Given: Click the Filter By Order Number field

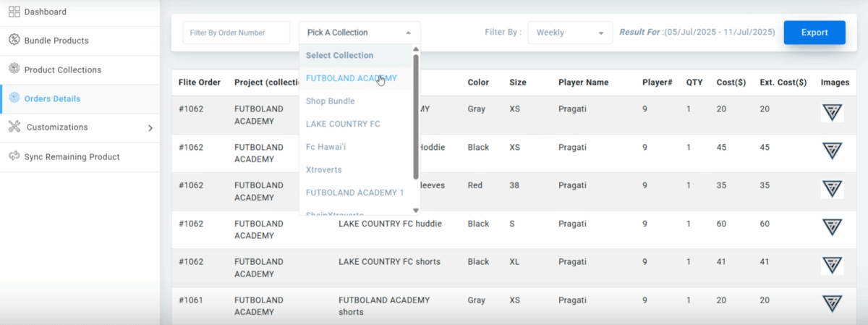Looking at the screenshot, I should [236, 33].
